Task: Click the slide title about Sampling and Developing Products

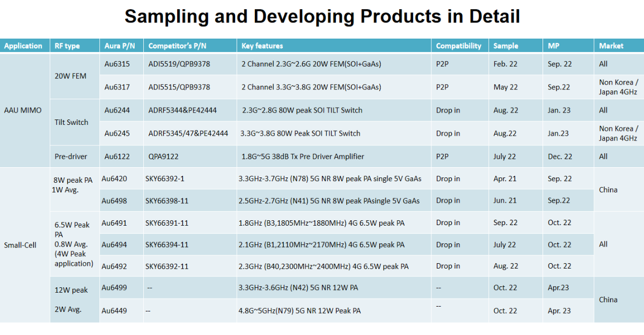Action: pos(322,17)
